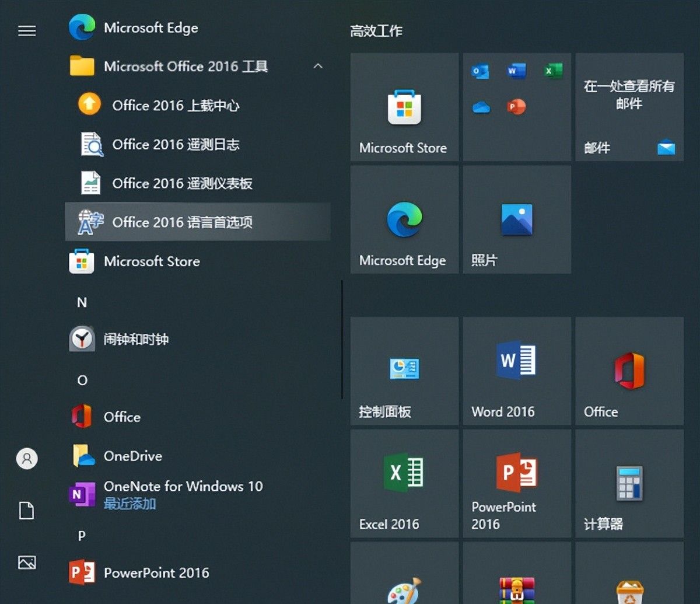Click the Microsoft Edge icon in app list
The image size is (700, 604).
point(82,27)
